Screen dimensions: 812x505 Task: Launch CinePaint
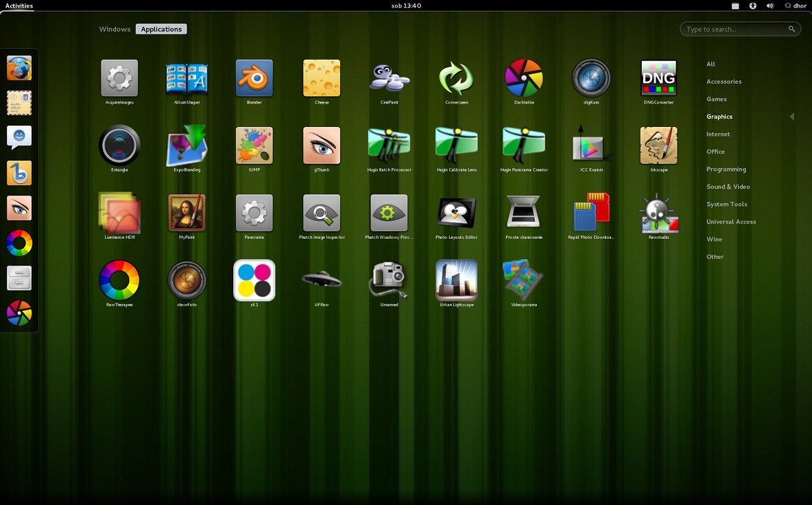pyautogui.click(x=389, y=78)
